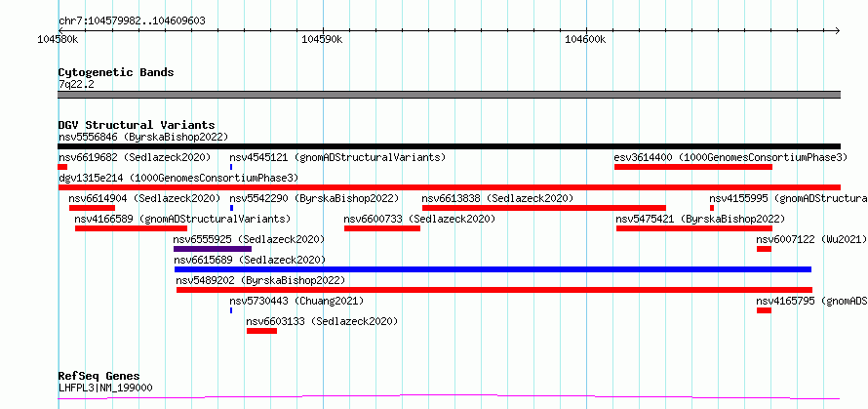
Task: Select the DGV Structural Variants track title
Action: coord(137,125)
